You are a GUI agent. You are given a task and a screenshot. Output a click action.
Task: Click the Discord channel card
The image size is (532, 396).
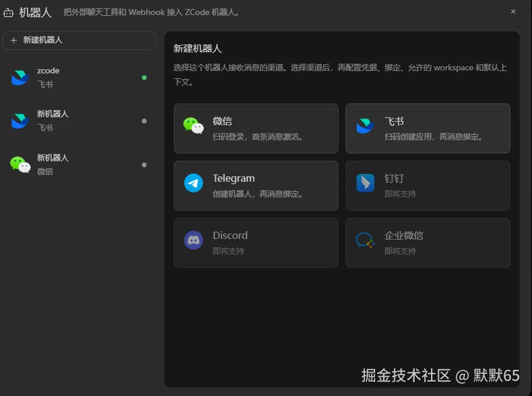point(256,243)
